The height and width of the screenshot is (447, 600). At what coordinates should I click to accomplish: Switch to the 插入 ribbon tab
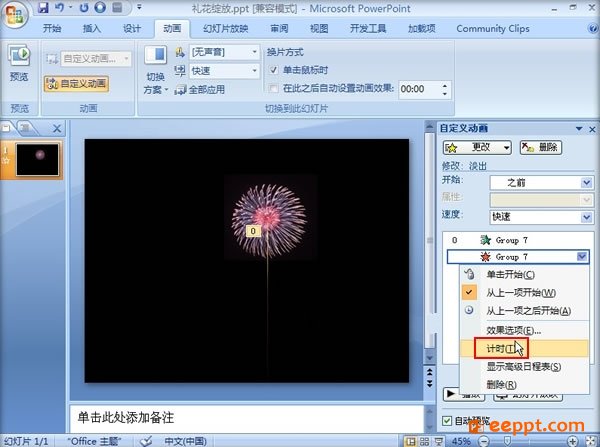click(92, 28)
